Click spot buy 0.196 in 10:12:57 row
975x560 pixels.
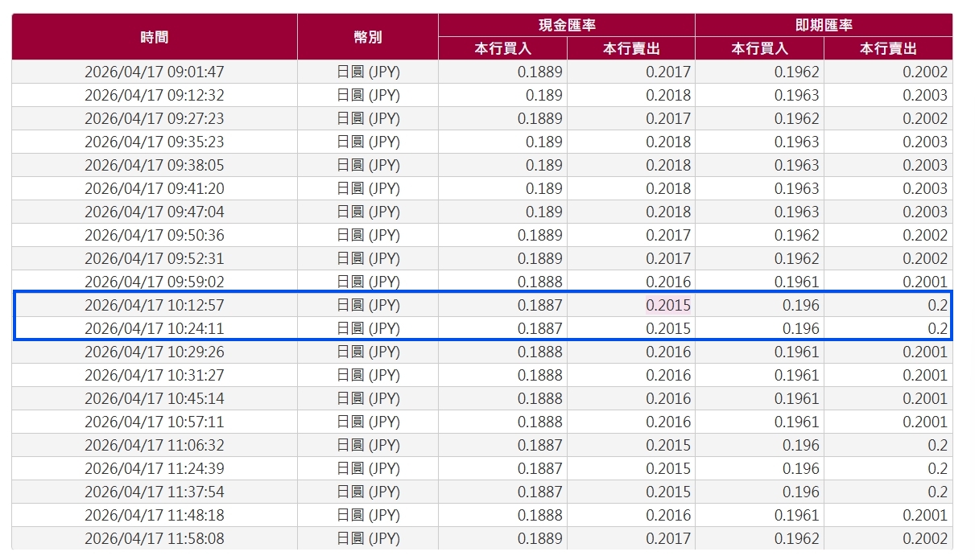coord(801,305)
